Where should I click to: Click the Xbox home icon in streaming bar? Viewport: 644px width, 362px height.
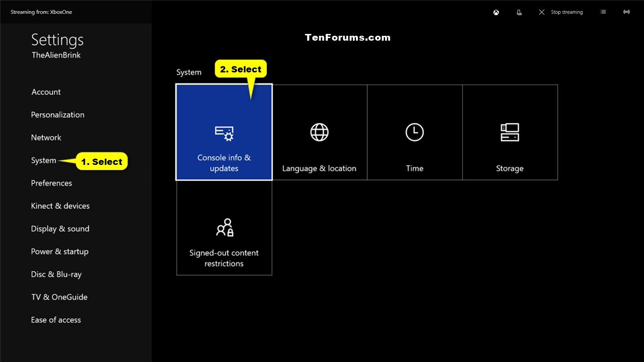[496, 13]
